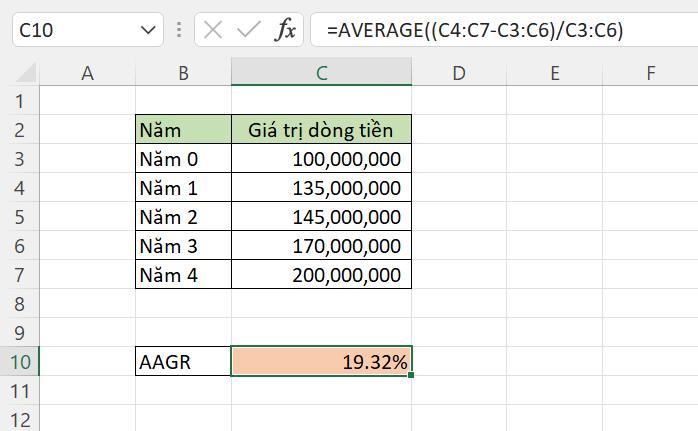Select the orange cell showing 19.32%

click(x=321, y=362)
